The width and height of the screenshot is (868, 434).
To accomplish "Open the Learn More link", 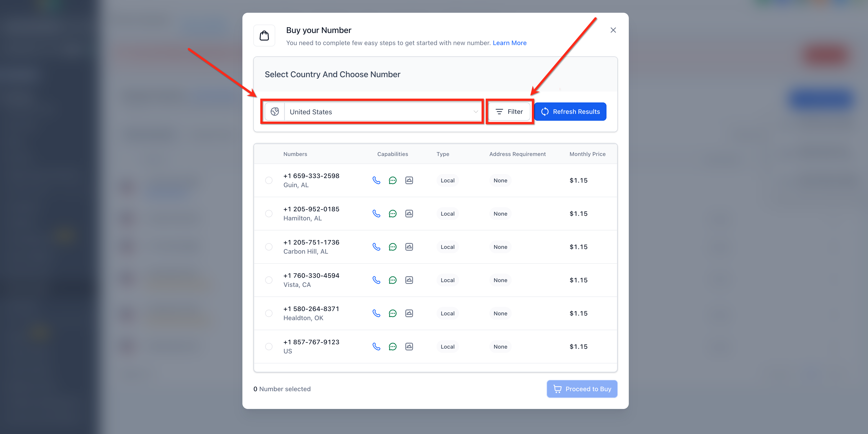I will [x=509, y=43].
